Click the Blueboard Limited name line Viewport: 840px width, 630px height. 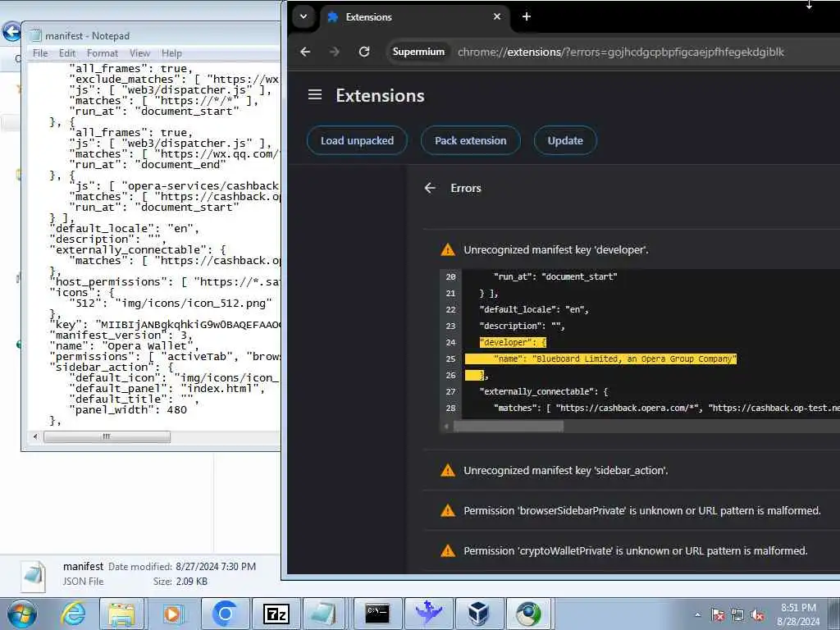pos(600,359)
